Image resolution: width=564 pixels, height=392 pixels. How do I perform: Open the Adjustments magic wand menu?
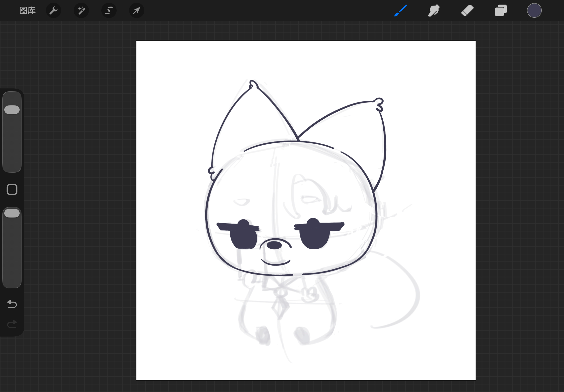point(81,11)
